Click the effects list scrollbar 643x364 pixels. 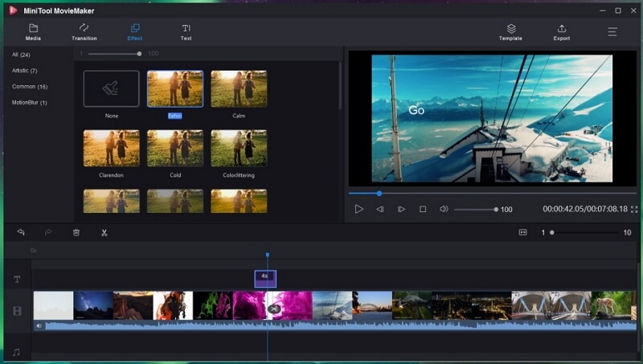pos(340,86)
